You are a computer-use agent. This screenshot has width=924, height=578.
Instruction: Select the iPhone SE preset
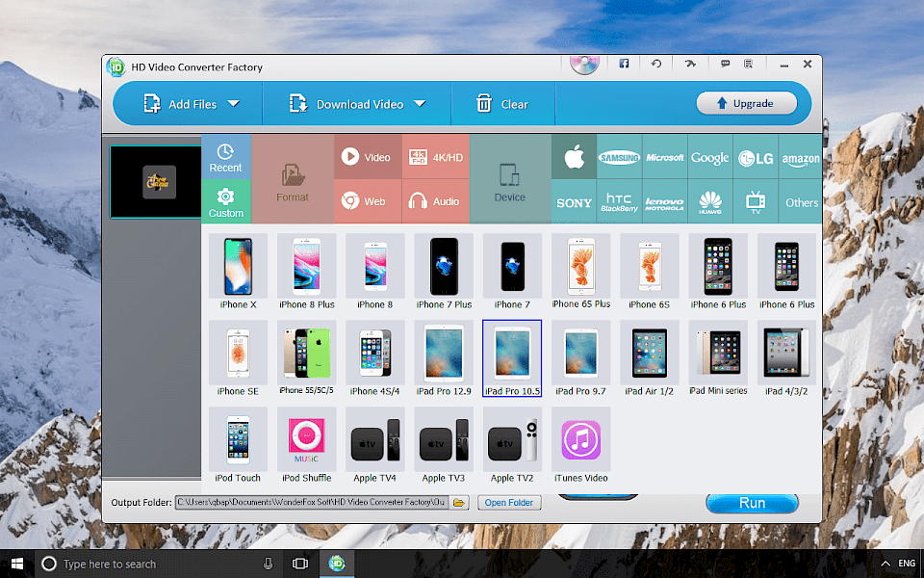238,358
